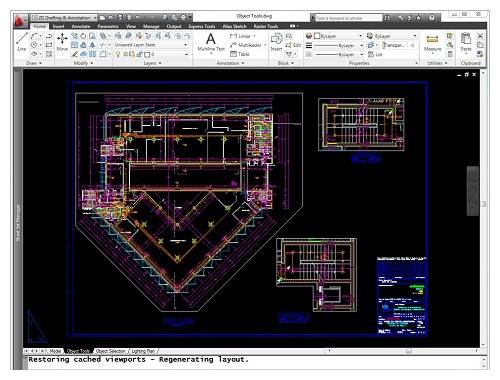The image size is (500, 380).
Task: Click the Plot printer icon in quick access
Action: 183,17
